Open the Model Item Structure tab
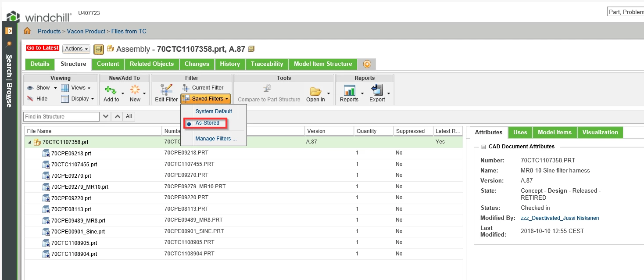The image size is (644, 280). click(x=323, y=64)
